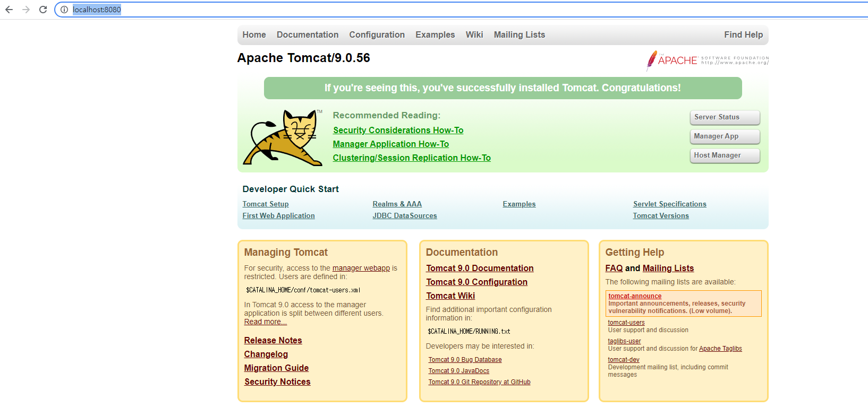
Task: Open the Tomcat Versions link
Action: 661,215
